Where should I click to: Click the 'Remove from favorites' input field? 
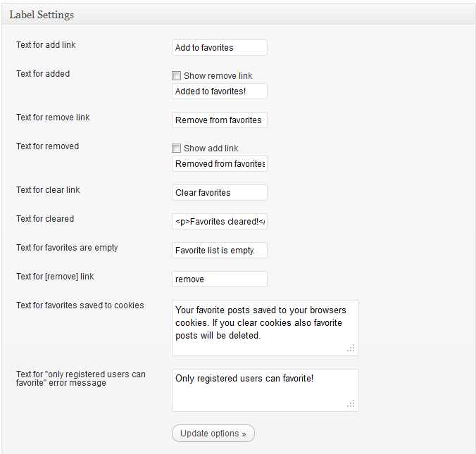click(219, 120)
